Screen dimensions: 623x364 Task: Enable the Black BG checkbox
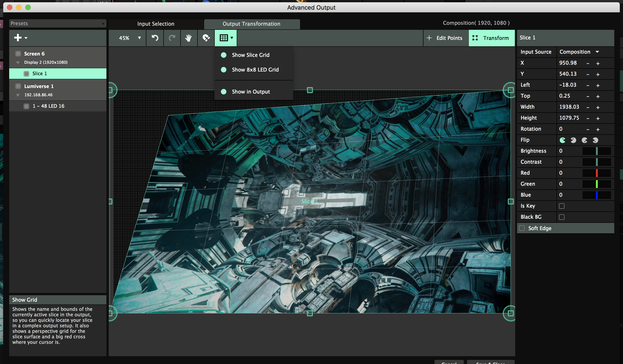(x=562, y=217)
